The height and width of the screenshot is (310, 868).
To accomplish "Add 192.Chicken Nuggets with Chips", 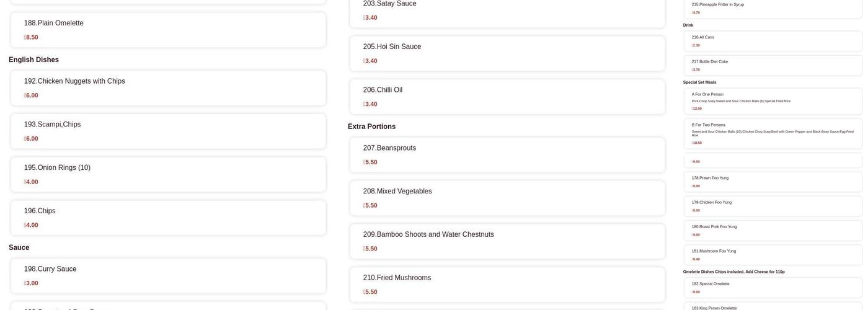I will 168,88.
